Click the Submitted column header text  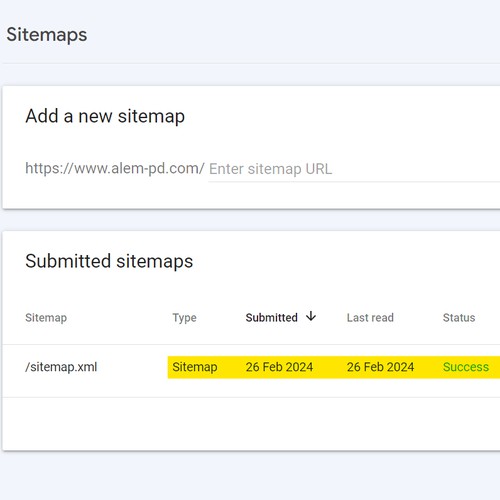tap(271, 318)
